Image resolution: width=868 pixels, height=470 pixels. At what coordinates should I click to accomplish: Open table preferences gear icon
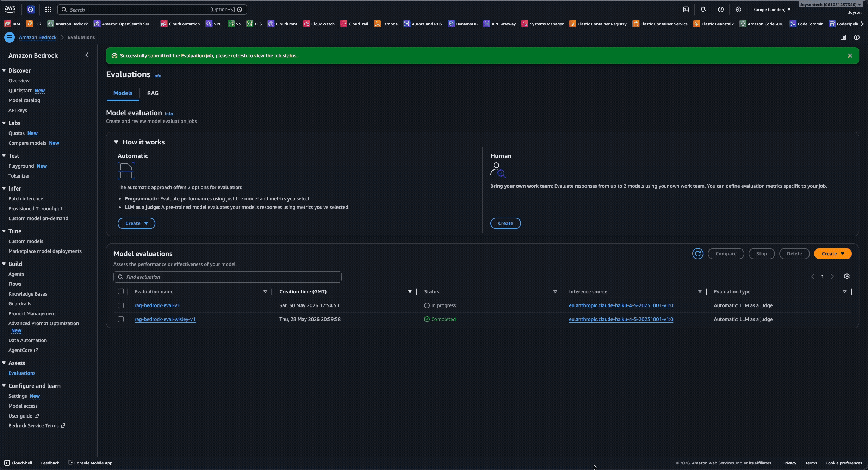pyautogui.click(x=847, y=277)
